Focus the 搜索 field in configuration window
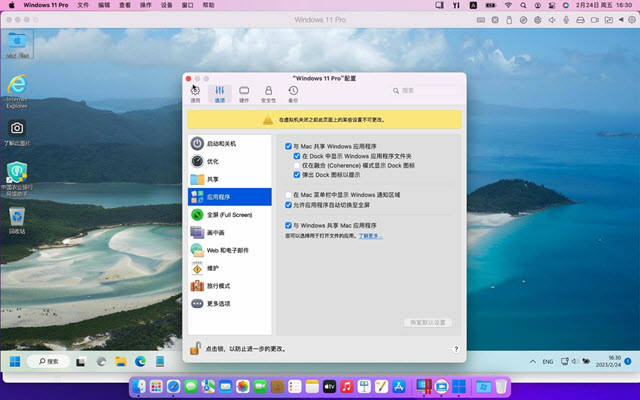The image size is (640, 400). tap(424, 91)
